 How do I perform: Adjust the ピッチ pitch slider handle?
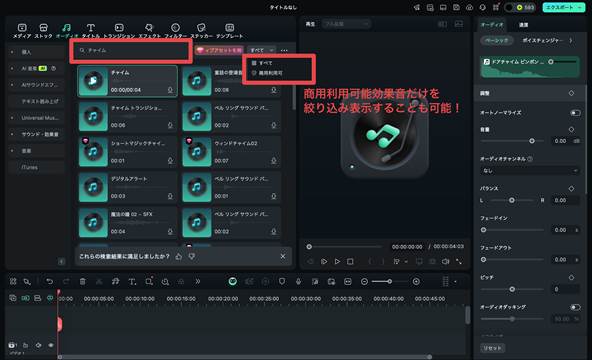(x=512, y=289)
